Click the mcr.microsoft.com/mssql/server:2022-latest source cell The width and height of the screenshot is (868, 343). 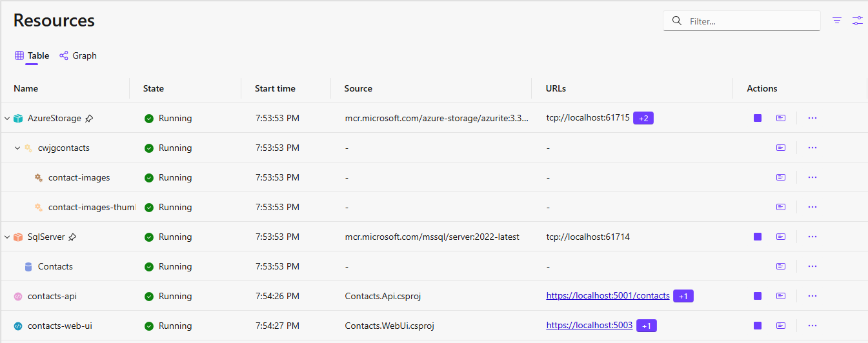tap(432, 237)
